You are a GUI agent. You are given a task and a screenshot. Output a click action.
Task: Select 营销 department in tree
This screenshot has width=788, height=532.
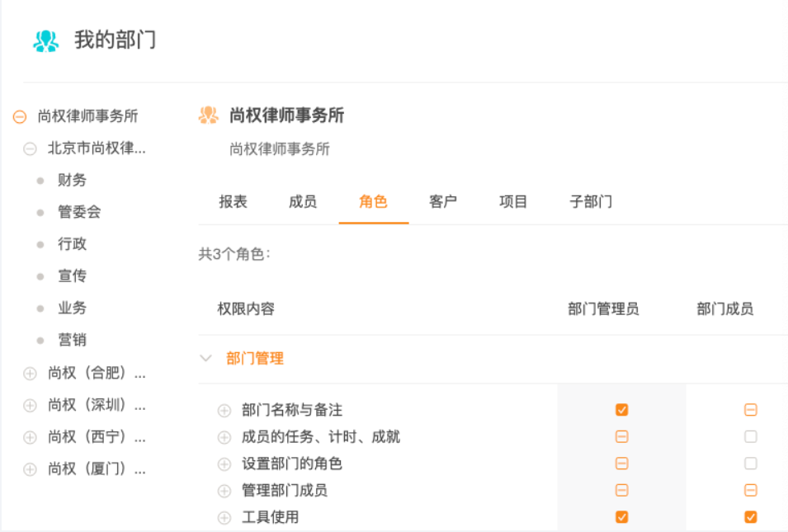coord(72,340)
